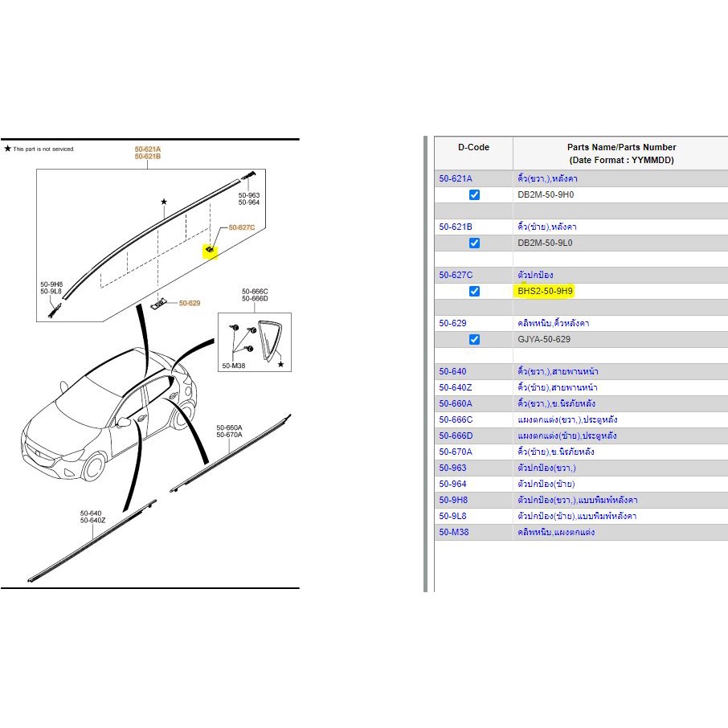Select the end cap part above 50-963 label
This screenshot has width=728, height=728.
tap(248, 176)
